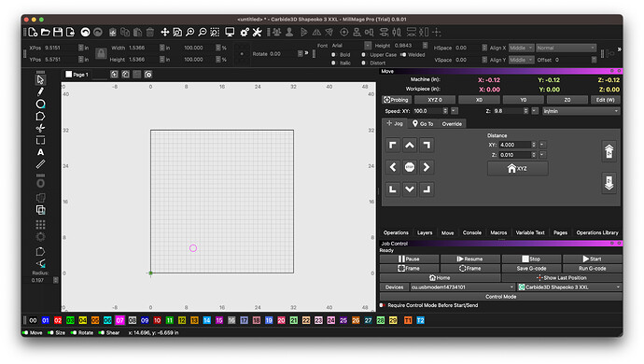
Task: Click the Boolean union overlapping-squares tool
Action: [40, 210]
